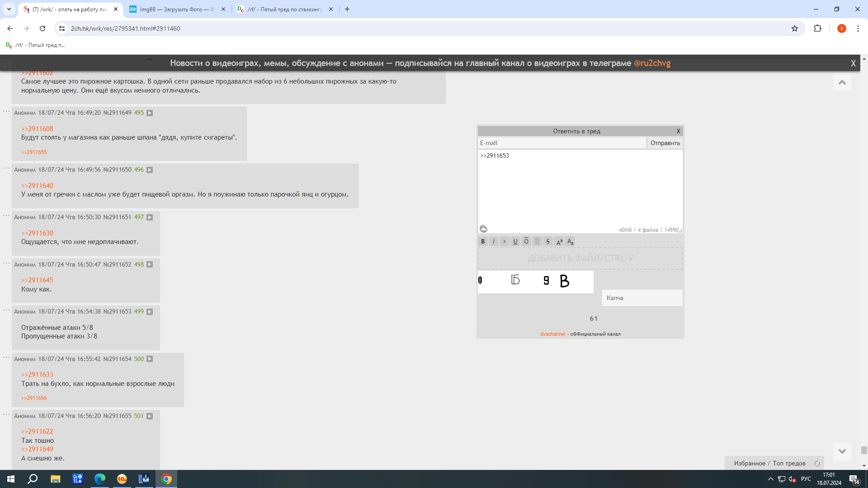Click the reply text area containing >>2911653
Screen dimensions: 868x488
(580, 192)
